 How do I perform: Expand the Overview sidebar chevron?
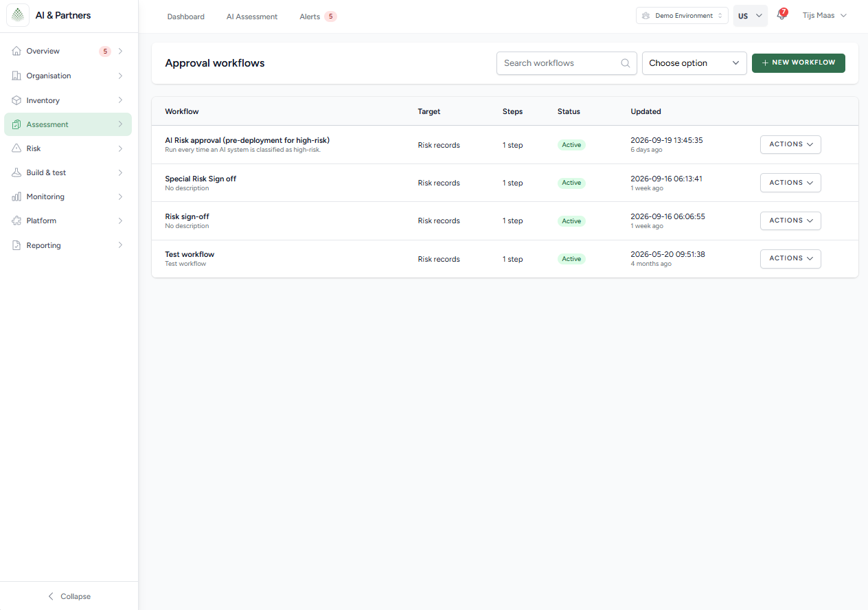click(121, 52)
